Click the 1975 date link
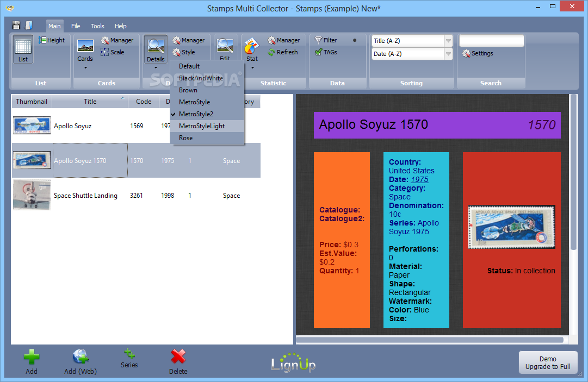 coord(419,179)
